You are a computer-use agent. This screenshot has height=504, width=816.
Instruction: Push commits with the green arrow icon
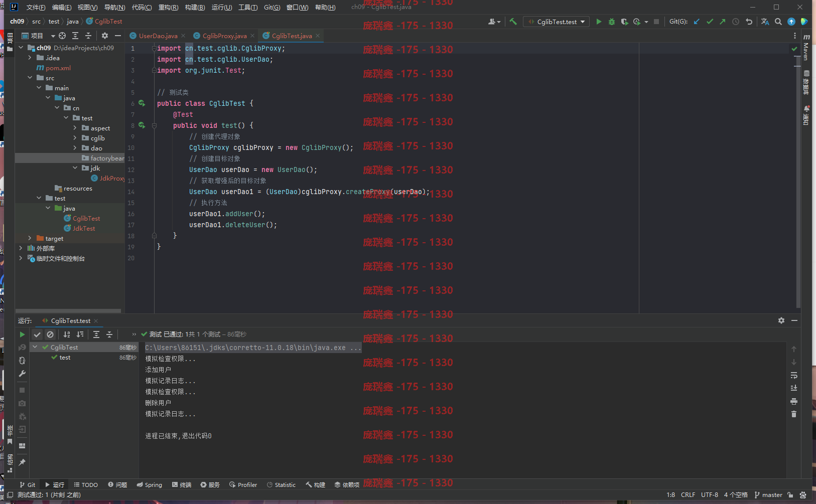(723, 22)
